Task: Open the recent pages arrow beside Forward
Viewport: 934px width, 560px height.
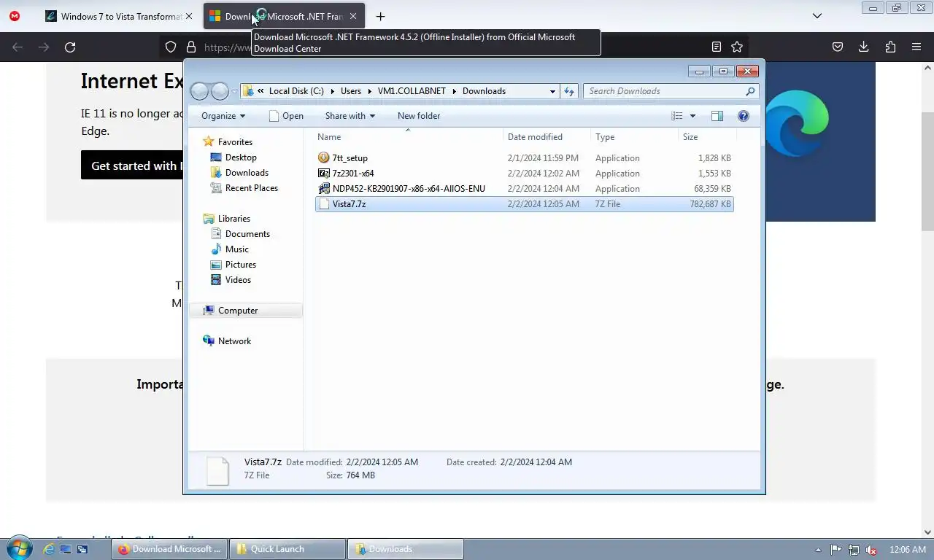Action: [234, 91]
